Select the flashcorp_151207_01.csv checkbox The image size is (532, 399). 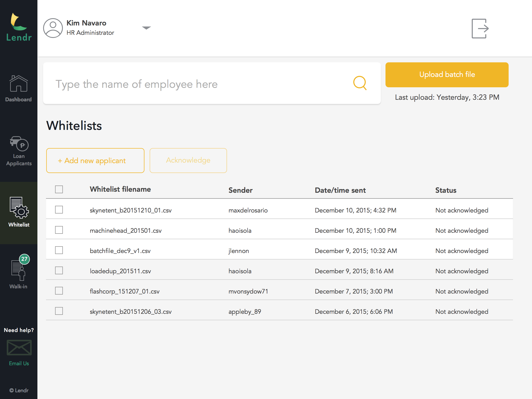(x=59, y=291)
